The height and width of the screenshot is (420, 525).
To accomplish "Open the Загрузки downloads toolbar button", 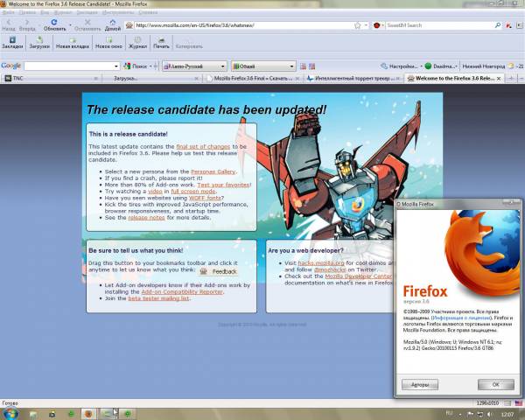I will tap(39, 43).
